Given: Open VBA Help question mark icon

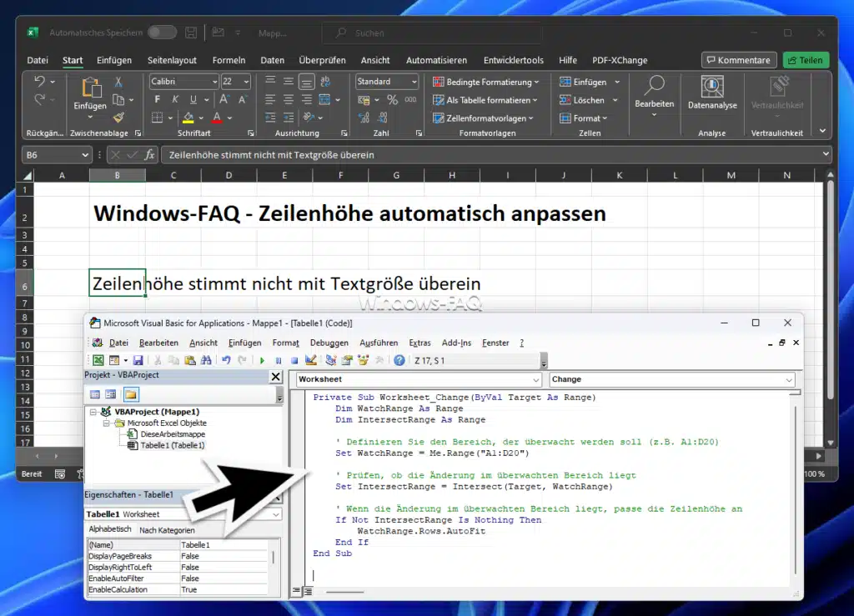Looking at the screenshot, I should pyautogui.click(x=399, y=360).
